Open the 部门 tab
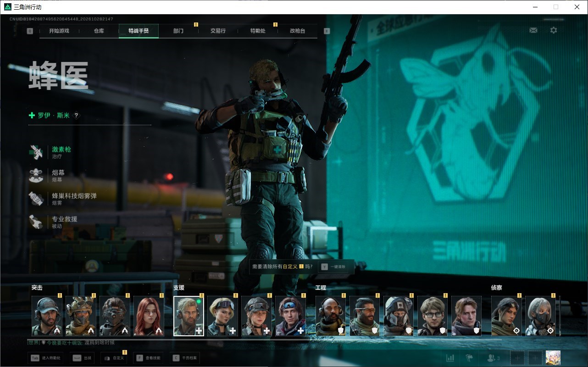 tap(178, 31)
